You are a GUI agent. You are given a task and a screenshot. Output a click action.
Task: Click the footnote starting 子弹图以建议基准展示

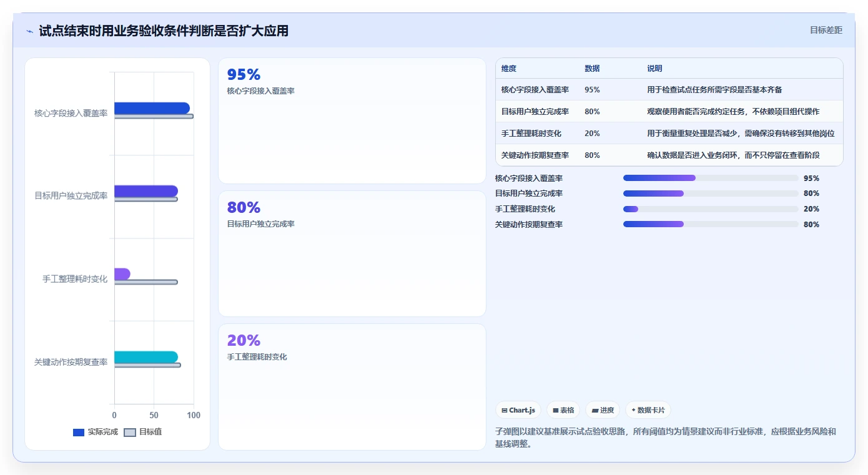pyautogui.click(x=666, y=438)
